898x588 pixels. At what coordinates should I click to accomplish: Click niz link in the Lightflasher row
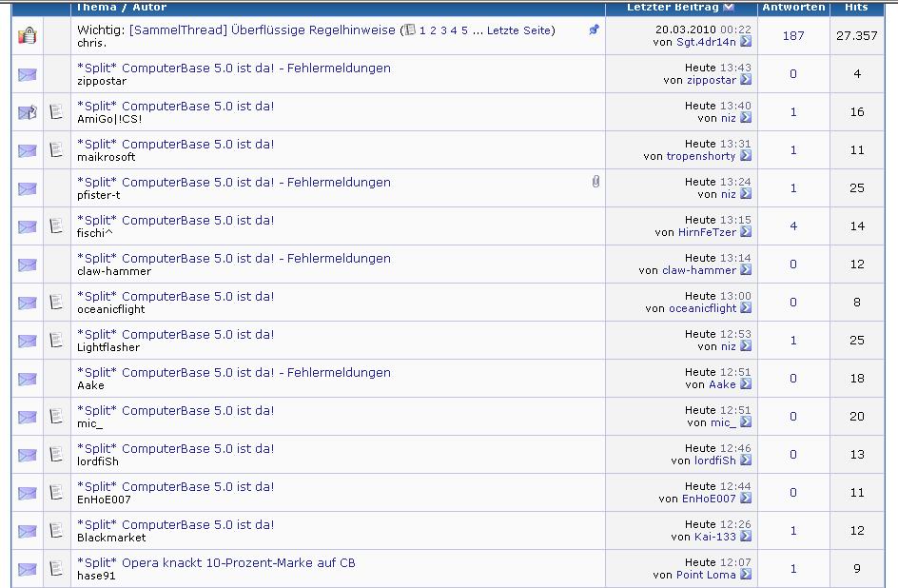tap(729, 346)
